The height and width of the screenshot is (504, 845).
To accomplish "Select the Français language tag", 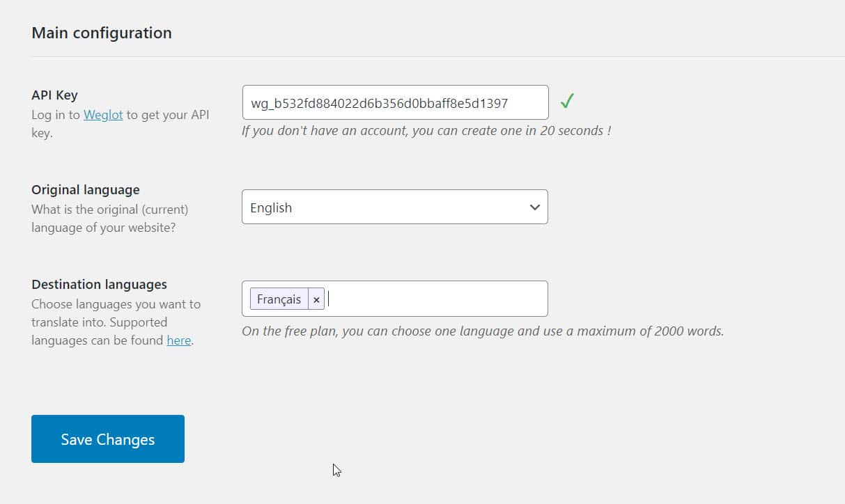I will pyautogui.click(x=279, y=299).
